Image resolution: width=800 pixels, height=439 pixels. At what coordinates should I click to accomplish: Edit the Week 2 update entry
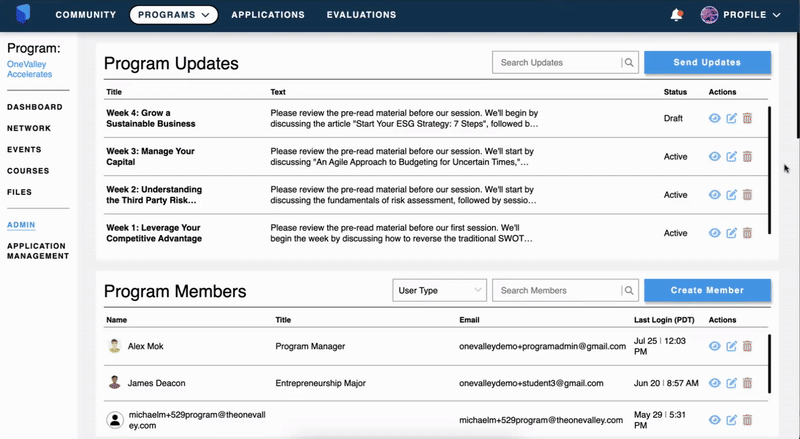[x=731, y=195]
